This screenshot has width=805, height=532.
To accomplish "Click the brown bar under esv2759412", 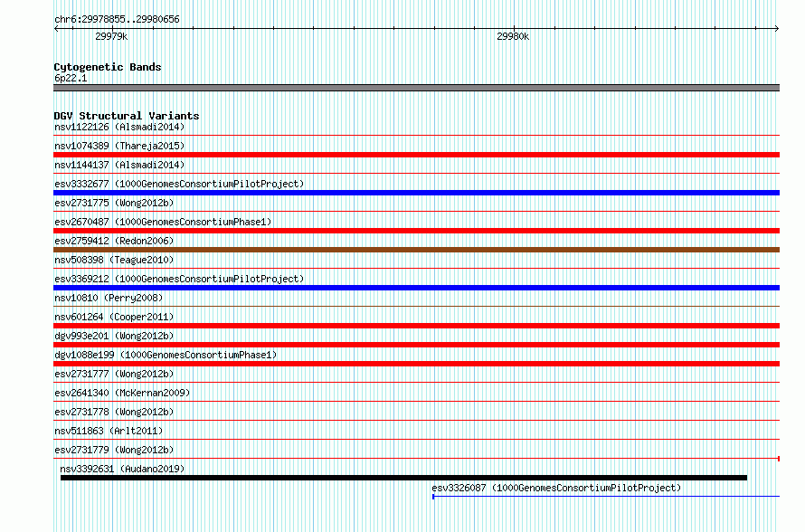I will 416,250.
